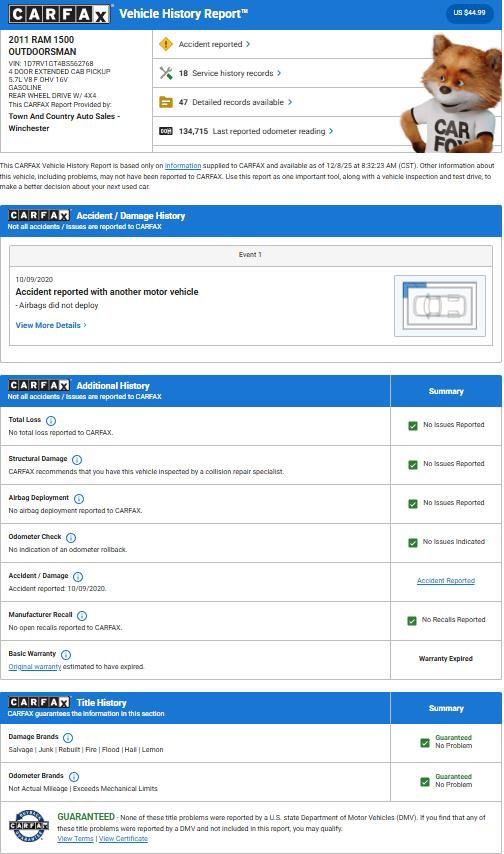Open info icon beside Structural Damage
The image size is (504, 854).
pyautogui.click(x=77, y=460)
